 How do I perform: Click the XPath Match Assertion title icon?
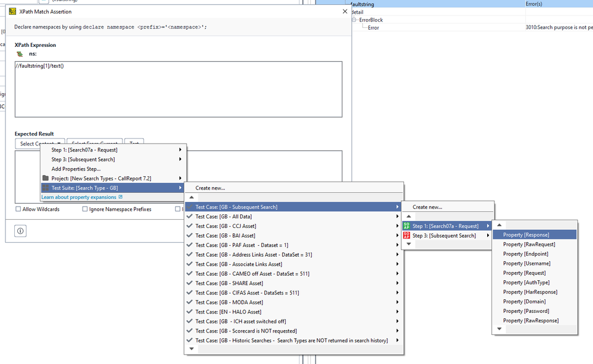(12, 11)
